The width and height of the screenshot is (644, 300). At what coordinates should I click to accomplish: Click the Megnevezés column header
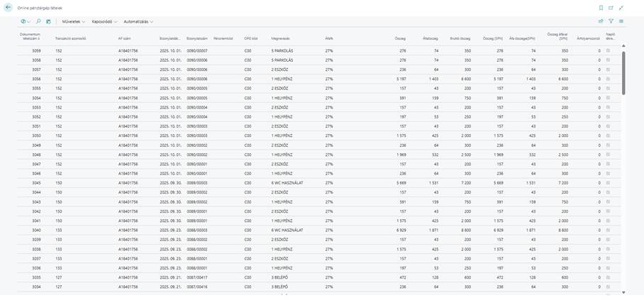coord(281,38)
